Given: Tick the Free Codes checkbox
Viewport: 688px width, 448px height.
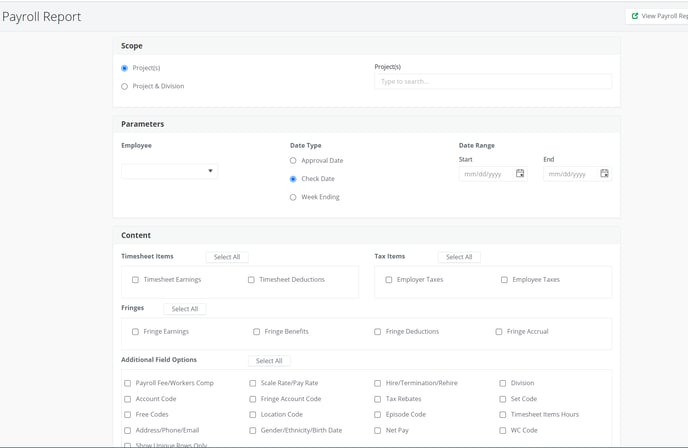Looking at the screenshot, I should [127, 415].
